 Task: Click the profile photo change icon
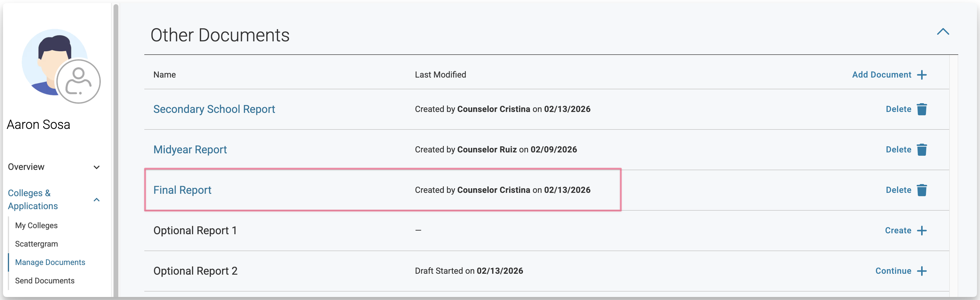pos(78,81)
